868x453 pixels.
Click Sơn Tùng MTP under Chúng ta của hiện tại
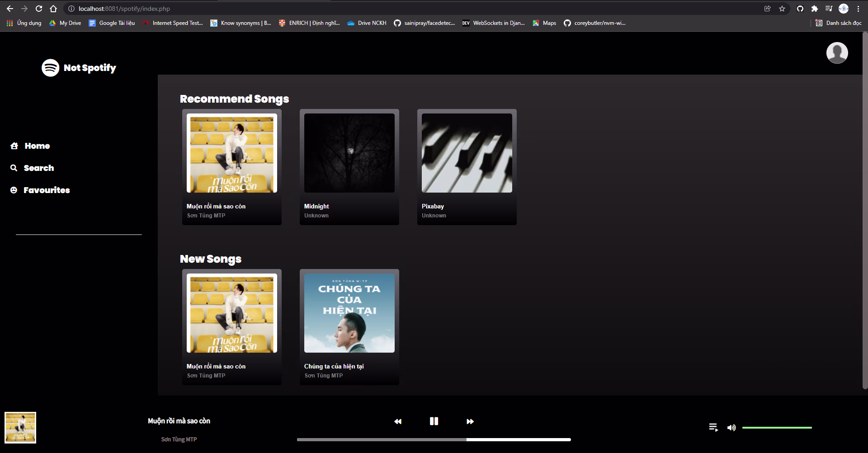click(x=324, y=376)
